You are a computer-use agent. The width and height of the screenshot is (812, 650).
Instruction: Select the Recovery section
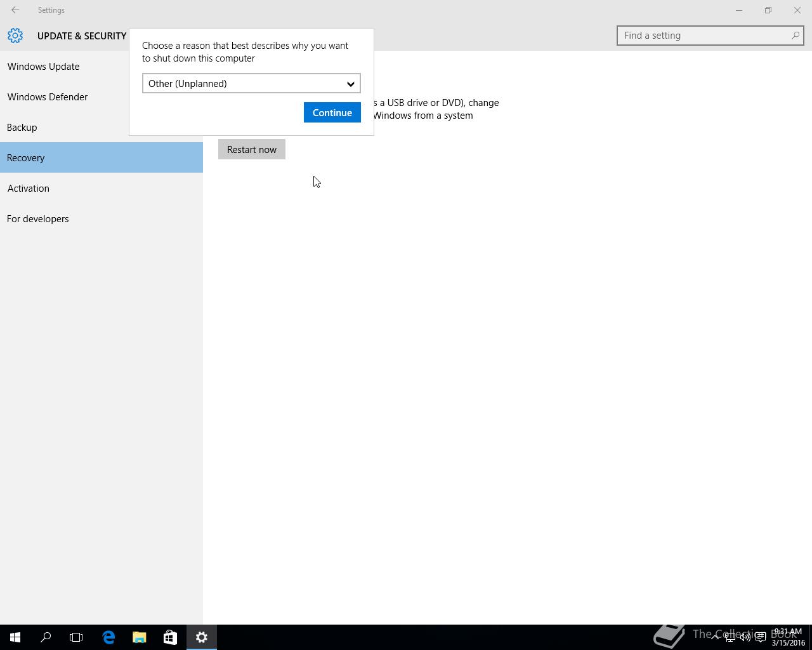pos(101,157)
